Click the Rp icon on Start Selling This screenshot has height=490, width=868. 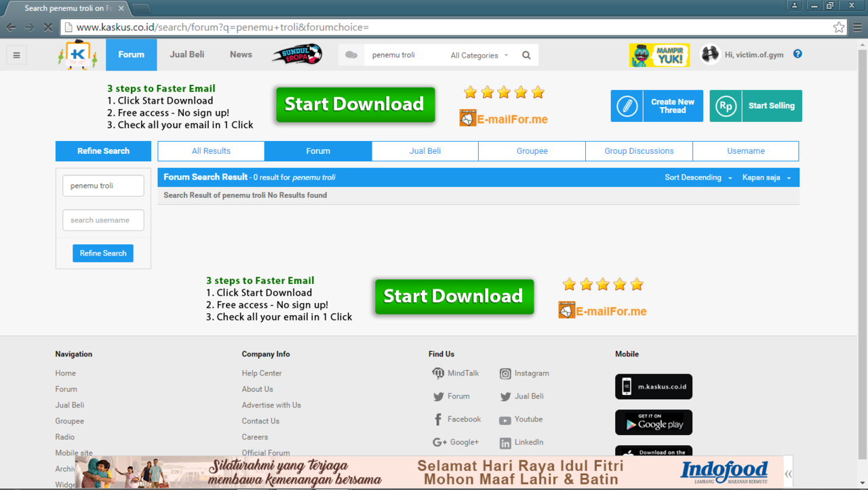[726, 106]
